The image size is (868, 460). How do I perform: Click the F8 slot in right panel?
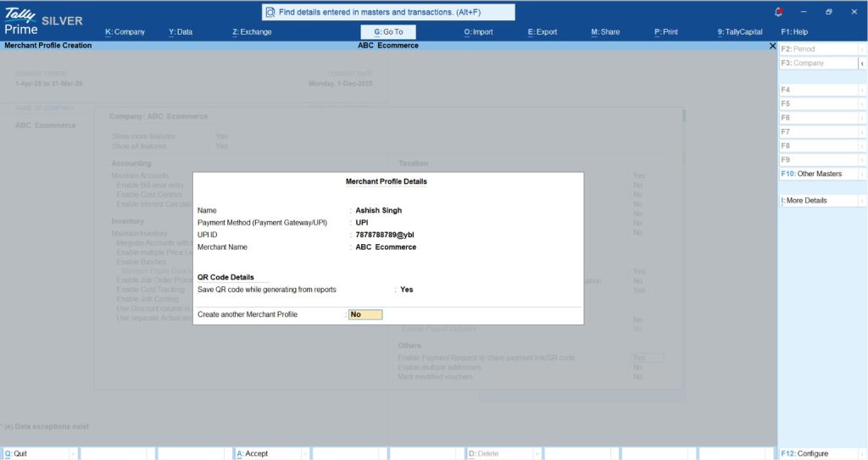[820, 146]
